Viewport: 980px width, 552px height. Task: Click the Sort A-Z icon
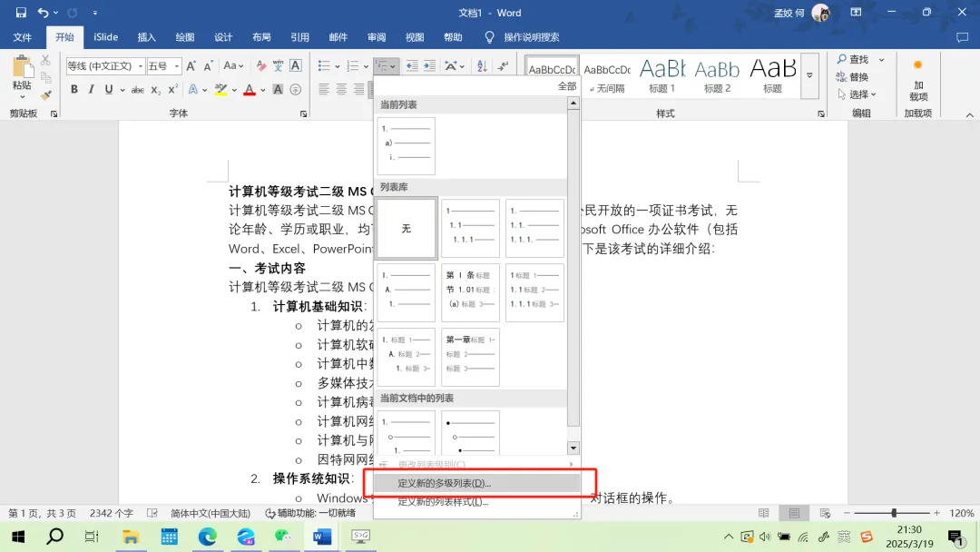482,65
